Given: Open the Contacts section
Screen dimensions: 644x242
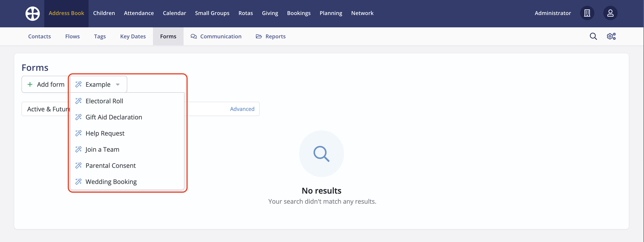Looking at the screenshot, I should pyautogui.click(x=40, y=36).
